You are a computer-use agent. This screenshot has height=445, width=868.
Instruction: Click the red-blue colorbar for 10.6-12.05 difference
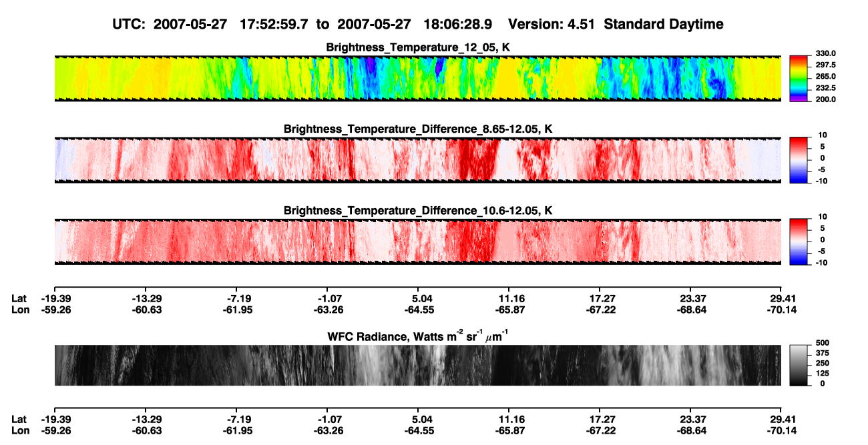click(799, 240)
